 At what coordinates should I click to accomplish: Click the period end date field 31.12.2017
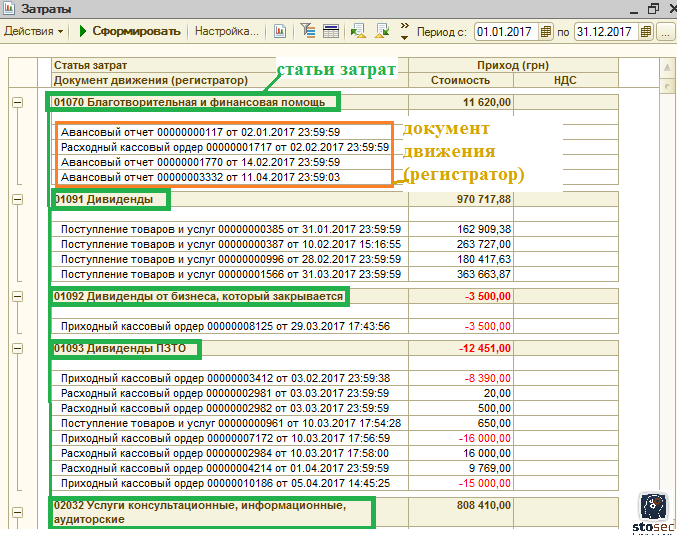point(606,32)
